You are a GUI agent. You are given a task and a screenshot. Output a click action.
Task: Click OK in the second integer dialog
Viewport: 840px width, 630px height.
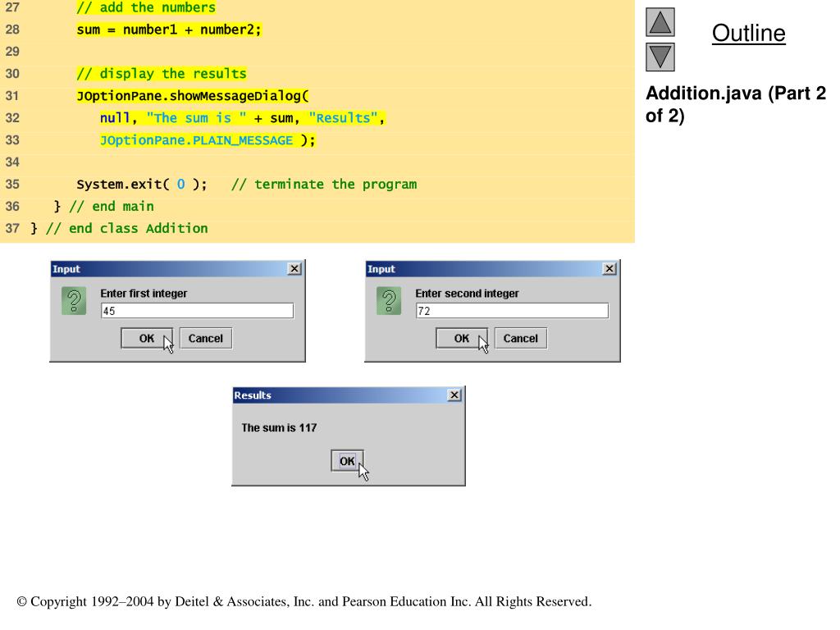pyautogui.click(x=462, y=339)
